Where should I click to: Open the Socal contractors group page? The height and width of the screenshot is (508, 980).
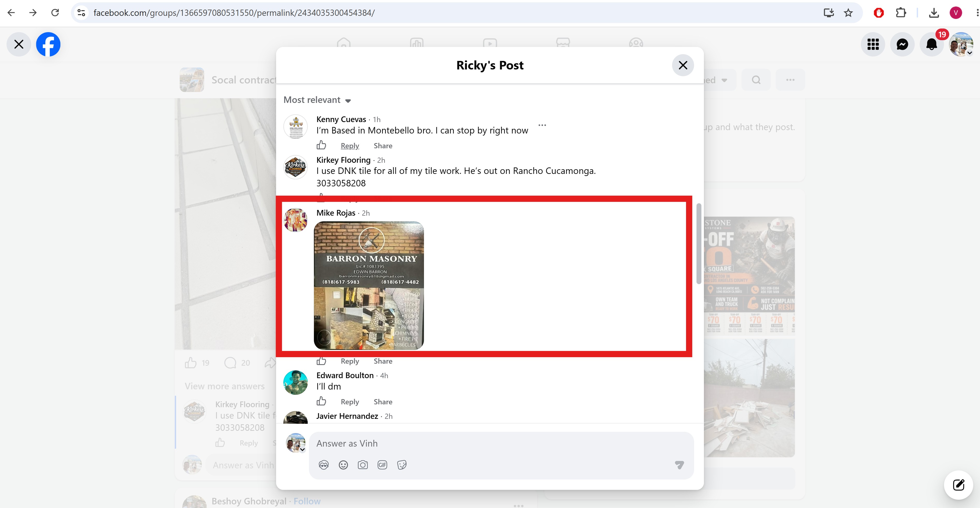[x=243, y=80]
